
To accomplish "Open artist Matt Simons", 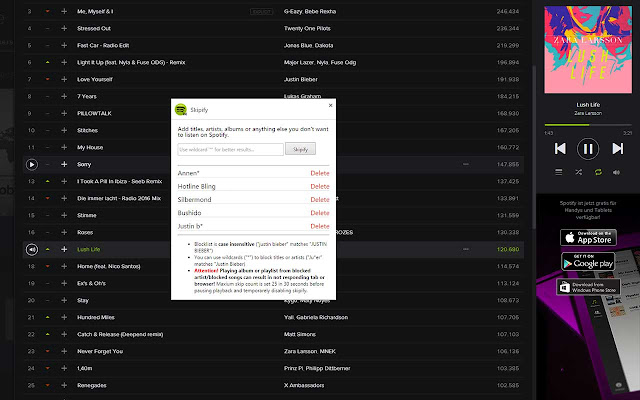I will tap(300, 334).
